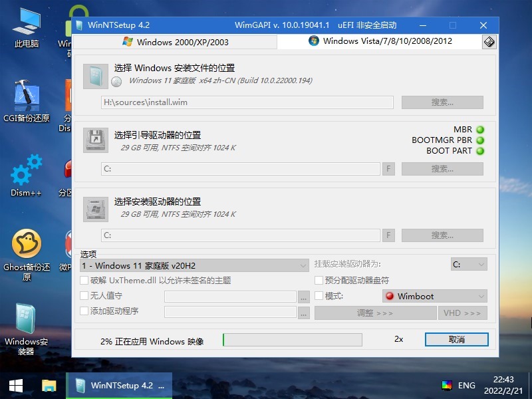Open Dism++ desktop shortcut
Image resolution: width=532 pixels, height=399 pixels.
click(x=27, y=174)
